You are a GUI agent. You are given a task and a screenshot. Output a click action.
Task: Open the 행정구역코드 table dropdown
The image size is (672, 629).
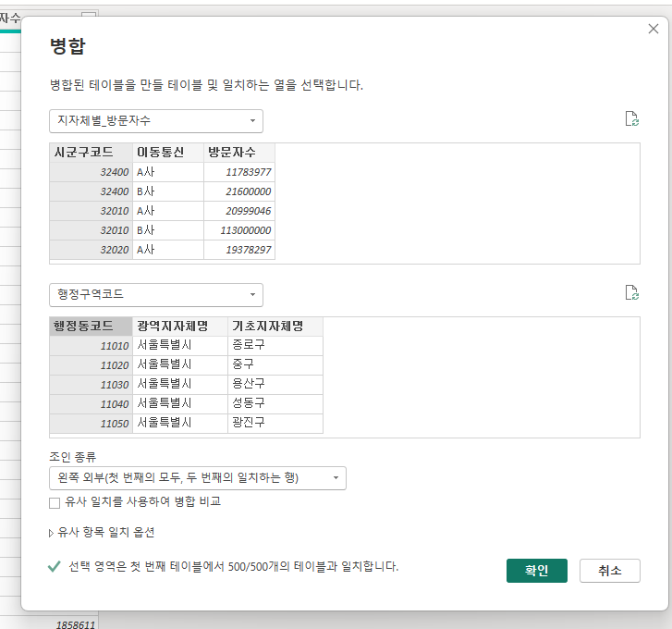pyautogui.click(x=156, y=294)
